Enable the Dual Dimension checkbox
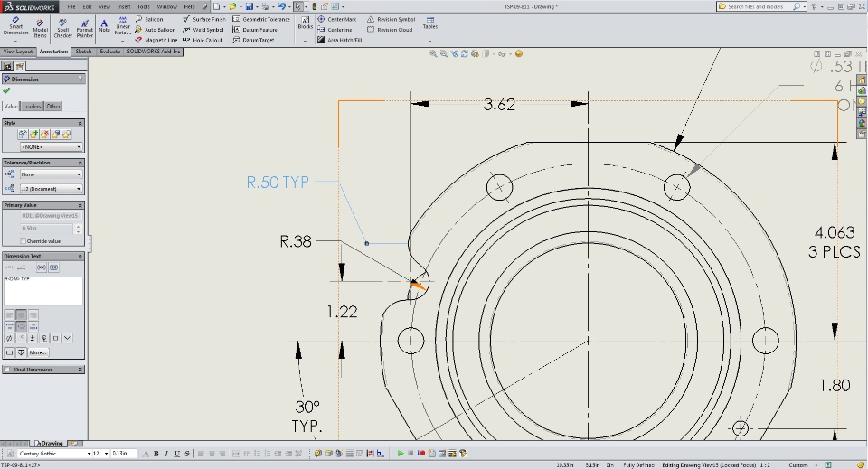The width and height of the screenshot is (868, 469). 7,370
